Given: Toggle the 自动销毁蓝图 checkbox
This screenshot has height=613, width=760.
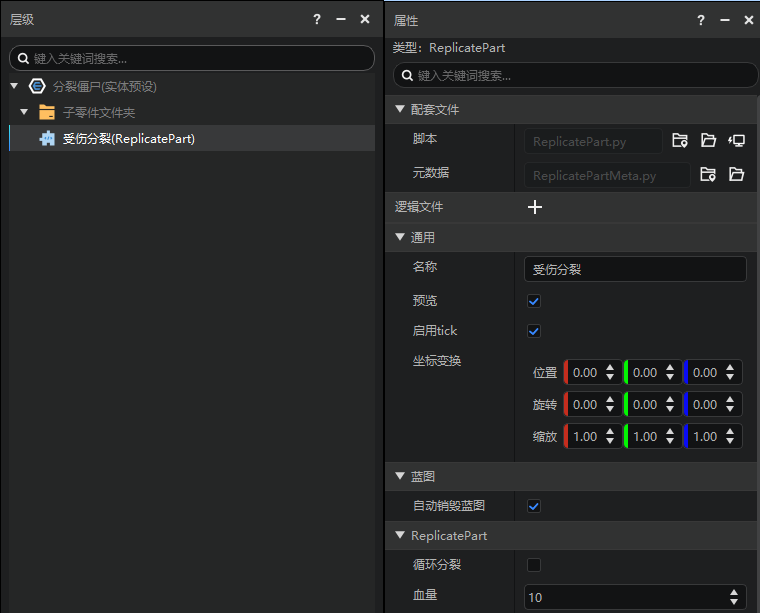Looking at the screenshot, I should [534, 506].
